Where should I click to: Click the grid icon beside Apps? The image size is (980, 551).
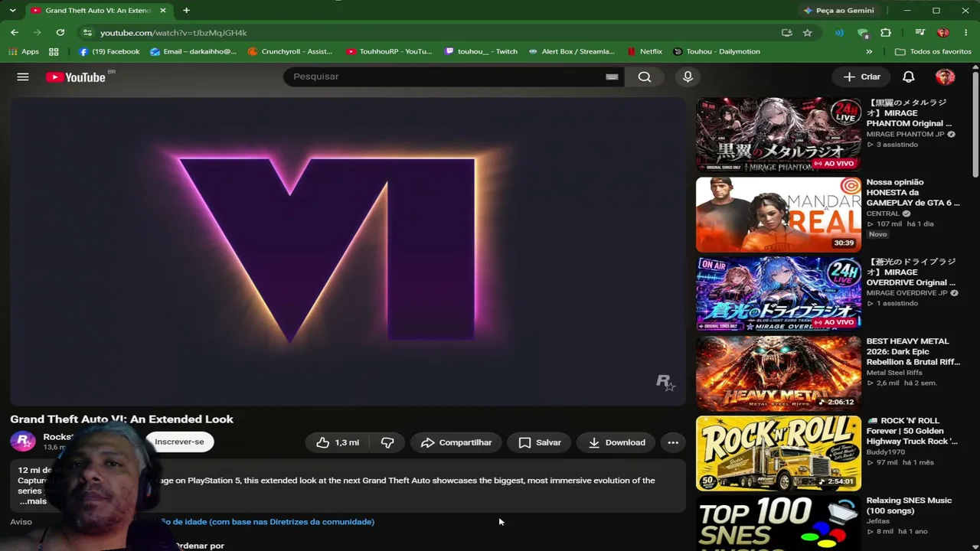(54, 51)
